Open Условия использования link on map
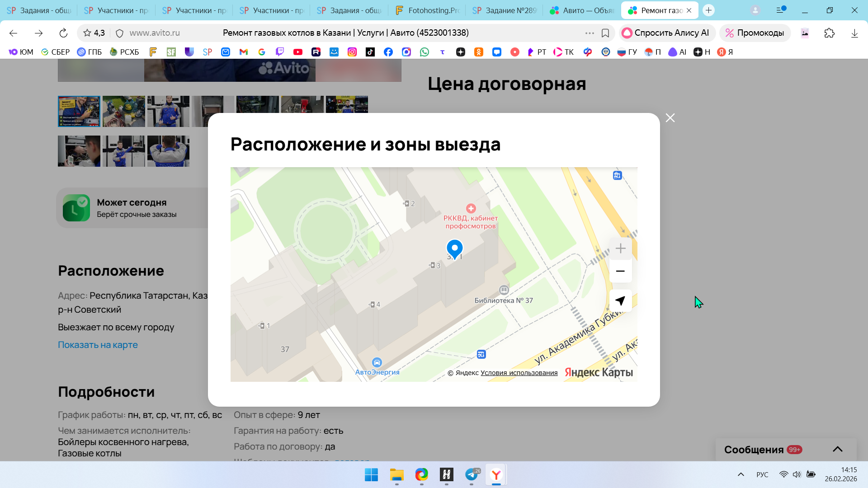Viewport: 868px width, 488px height. [519, 373]
